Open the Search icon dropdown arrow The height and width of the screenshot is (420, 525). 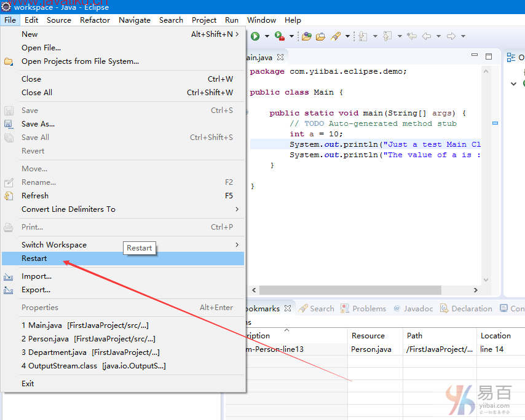click(x=347, y=36)
